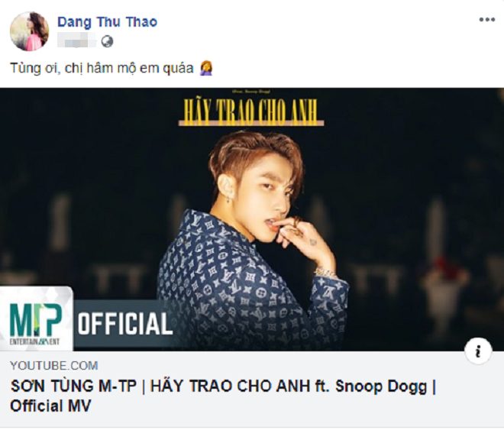The height and width of the screenshot is (430, 504).
Task: Click "Snoop Dogg" in the link title
Action: pyautogui.click(x=381, y=386)
